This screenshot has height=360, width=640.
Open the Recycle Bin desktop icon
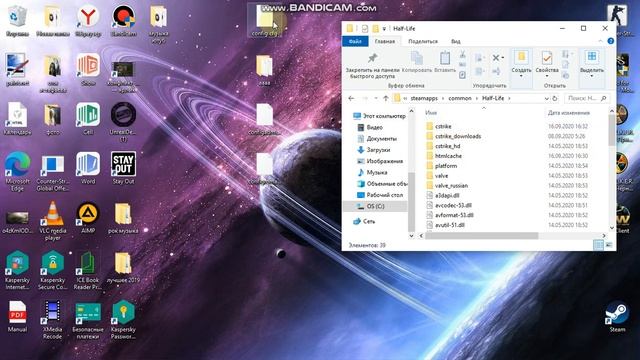click(17, 20)
